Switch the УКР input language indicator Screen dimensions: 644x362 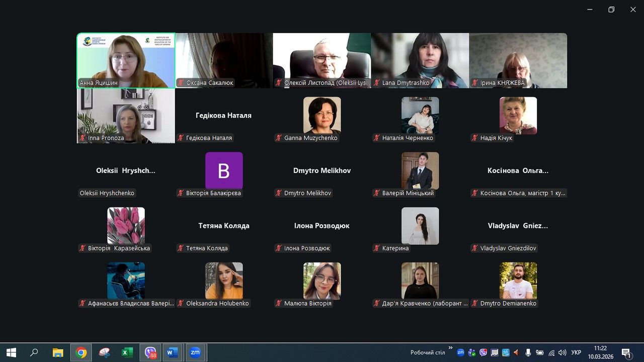point(577,352)
